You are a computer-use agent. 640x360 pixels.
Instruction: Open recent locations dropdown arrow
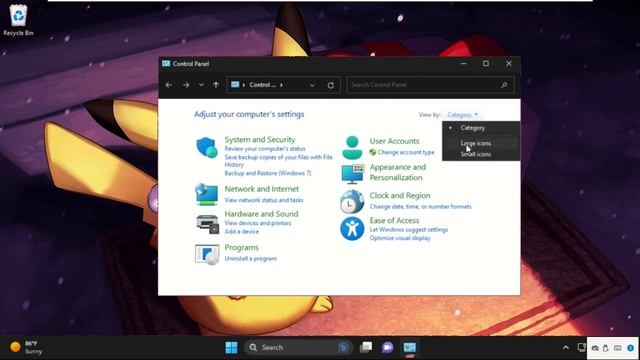pyautogui.click(x=201, y=85)
